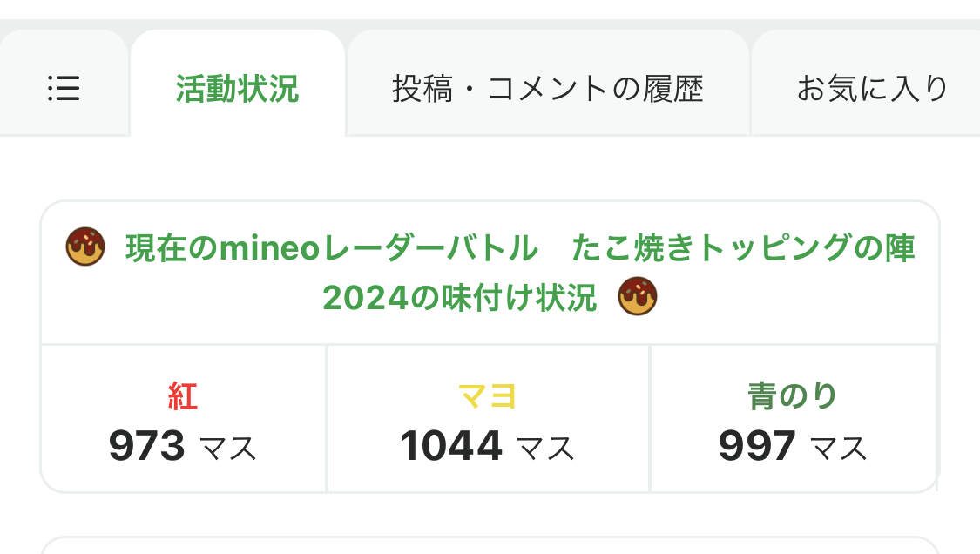
Task: Open the list menu icon tab
Action: [x=64, y=88]
